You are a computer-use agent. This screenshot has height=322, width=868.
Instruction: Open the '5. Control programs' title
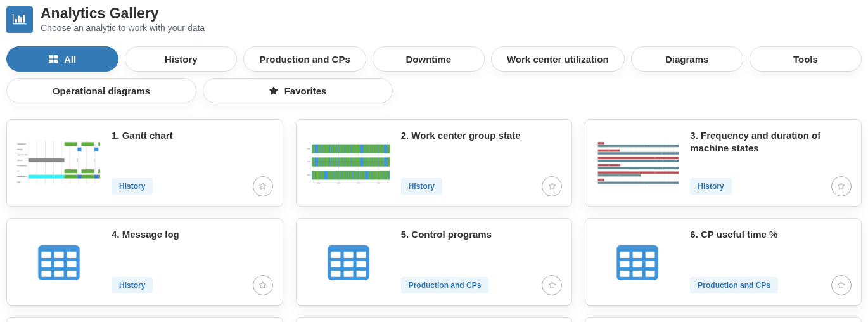[446, 234]
